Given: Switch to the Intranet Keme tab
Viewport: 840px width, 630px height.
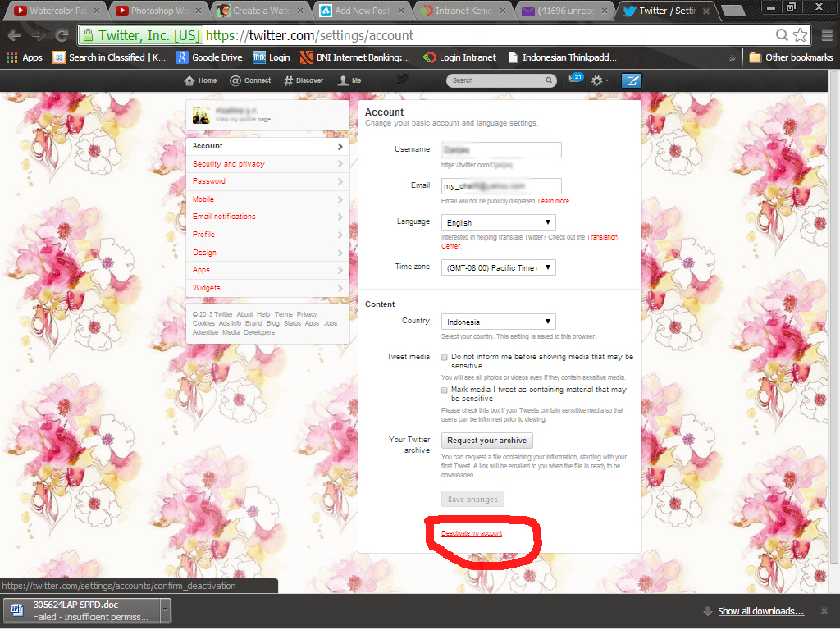Looking at the screenshot, I should pyautogui.click(x=463, y=10).
